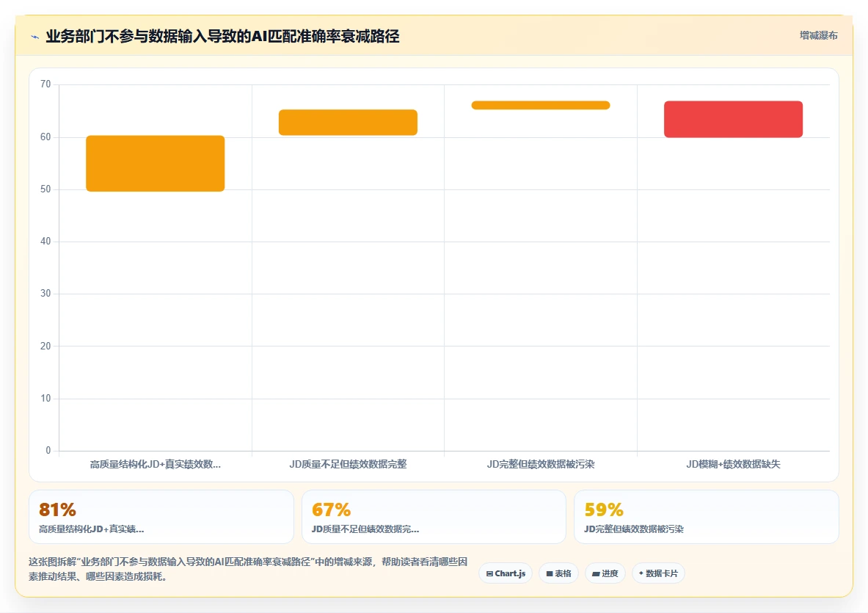Select the red bar for JD模糊+绩效数据缺失
This screenshot has width=868, height=613.
(733, 119)
